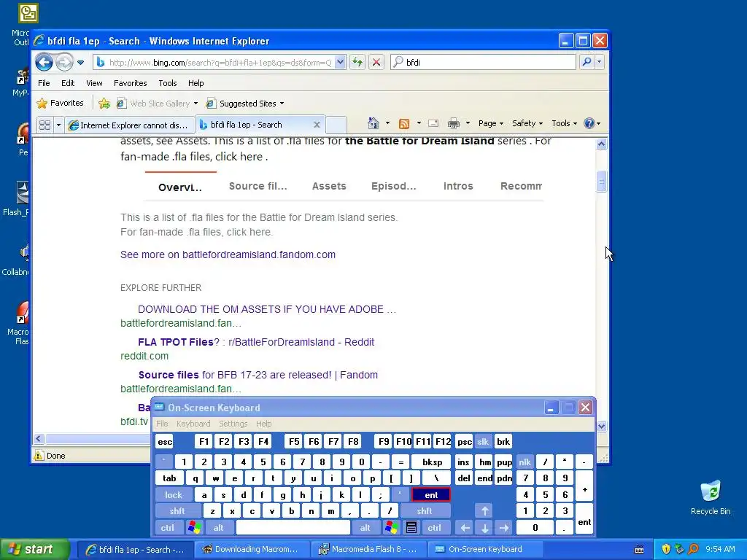The width and height of the screenshot is (747, 560).
Task: Switch to Macromedia Flash 8 taskbar button
Action: 368,549
